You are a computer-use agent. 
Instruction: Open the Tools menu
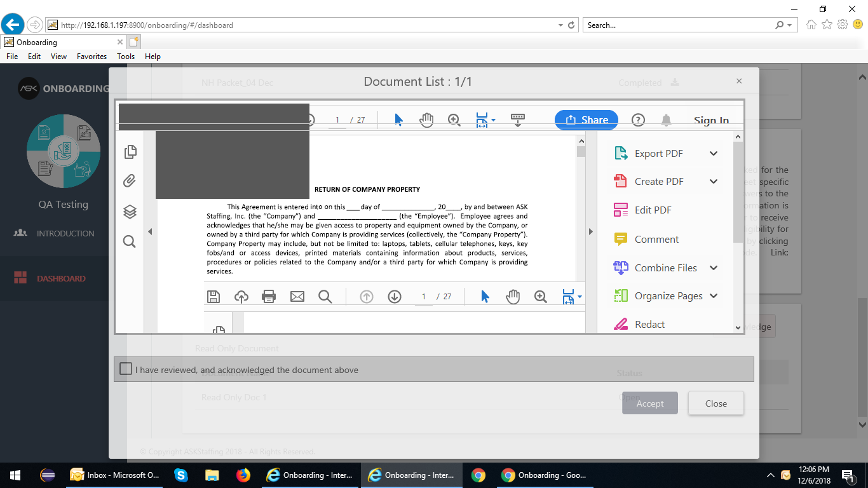click(126, 56)
